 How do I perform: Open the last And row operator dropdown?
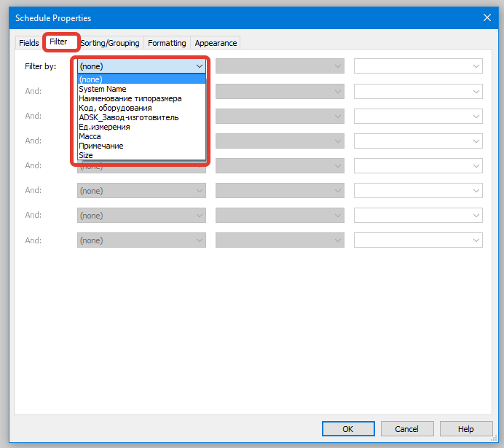(280, 240)
